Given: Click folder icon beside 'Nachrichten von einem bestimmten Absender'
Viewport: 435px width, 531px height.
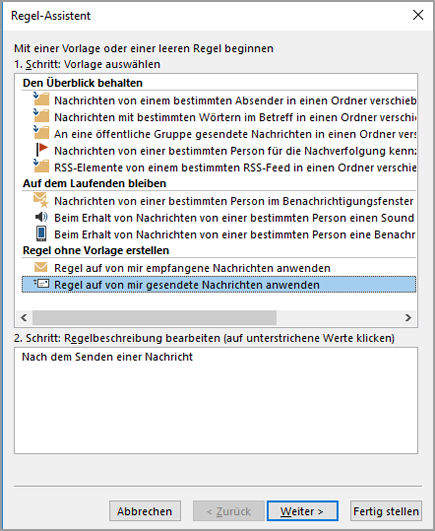Looking at the screenshot, I should (x=41, y=99).
